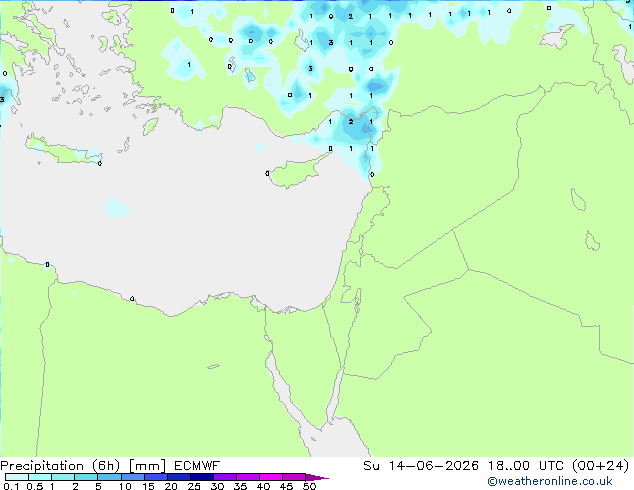634x490 pixels.
Task: Click the '0.1' legend value
Action: click(x=11, y=486)
